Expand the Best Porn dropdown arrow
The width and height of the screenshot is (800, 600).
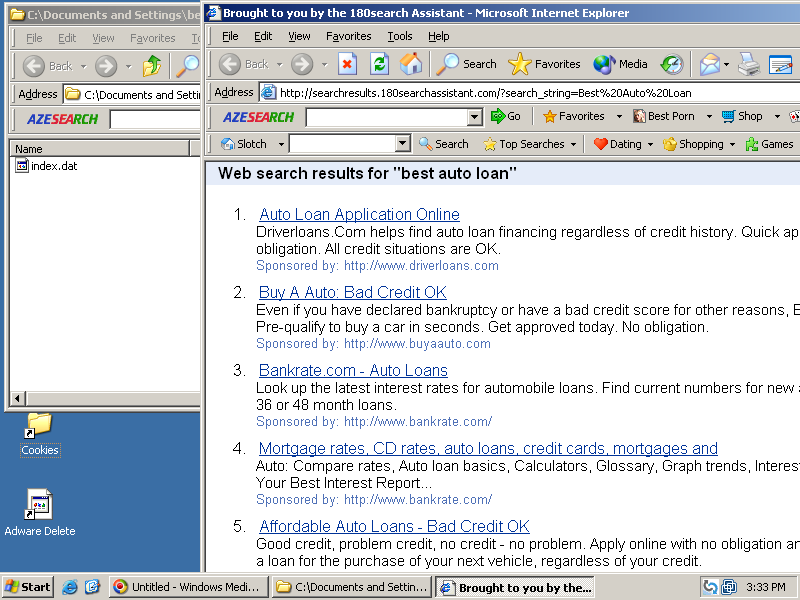click(x=709, y=117)
